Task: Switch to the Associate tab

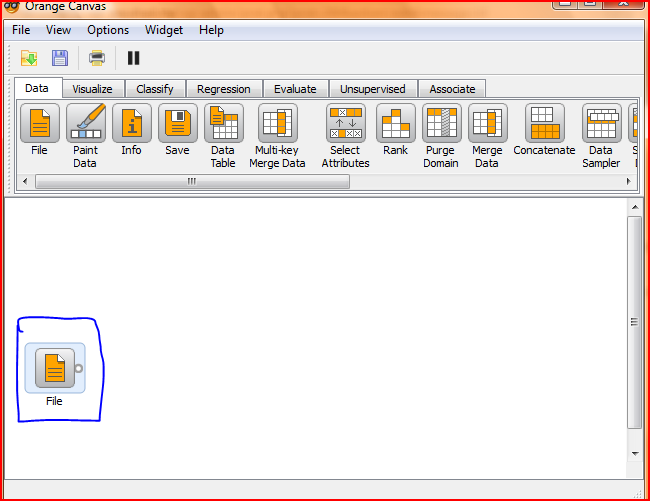Action: pos(452,89)
